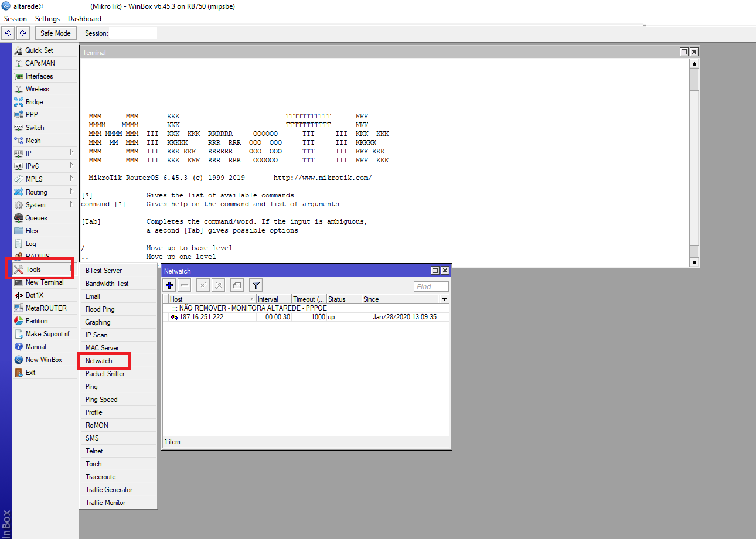Select BTest Server in Tools submenu

pyautogui.click(x=118, y=271)
